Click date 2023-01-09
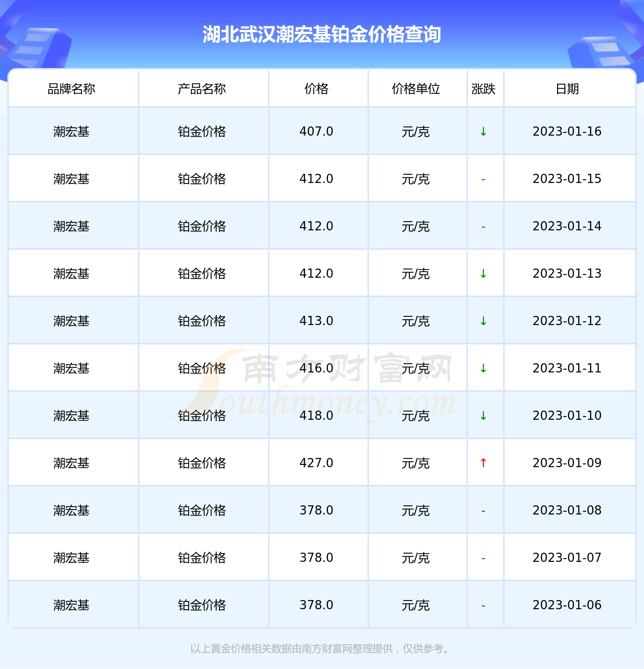The height and width of the screenshot is (669, 644). pyautogui.click(x=567, y=463)
